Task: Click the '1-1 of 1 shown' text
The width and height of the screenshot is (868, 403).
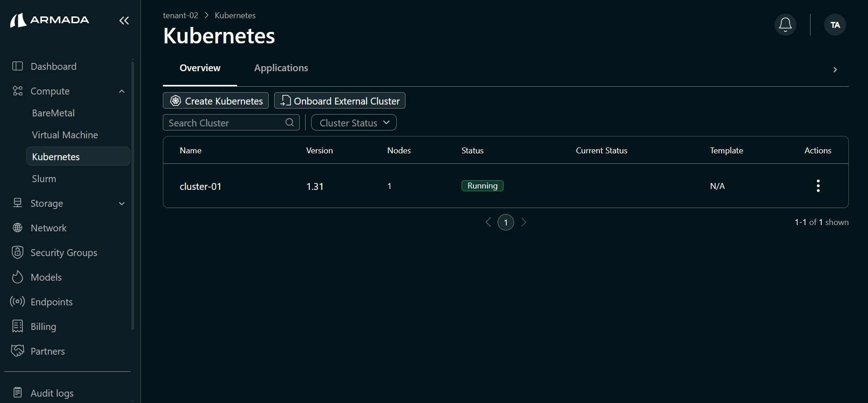Action: point(821,222)
